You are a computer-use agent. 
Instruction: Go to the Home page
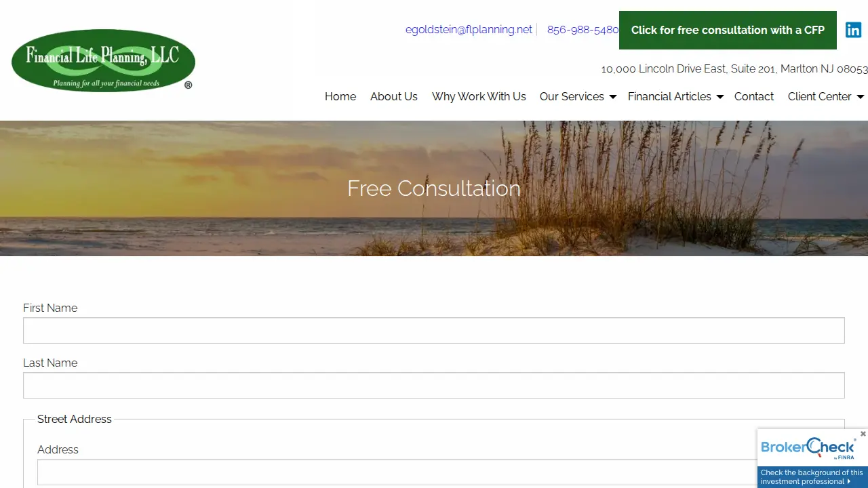(340, 96)
